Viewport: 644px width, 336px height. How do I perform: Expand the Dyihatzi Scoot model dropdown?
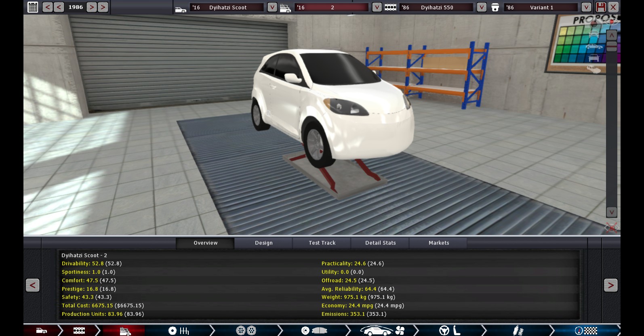coord(272,7)
